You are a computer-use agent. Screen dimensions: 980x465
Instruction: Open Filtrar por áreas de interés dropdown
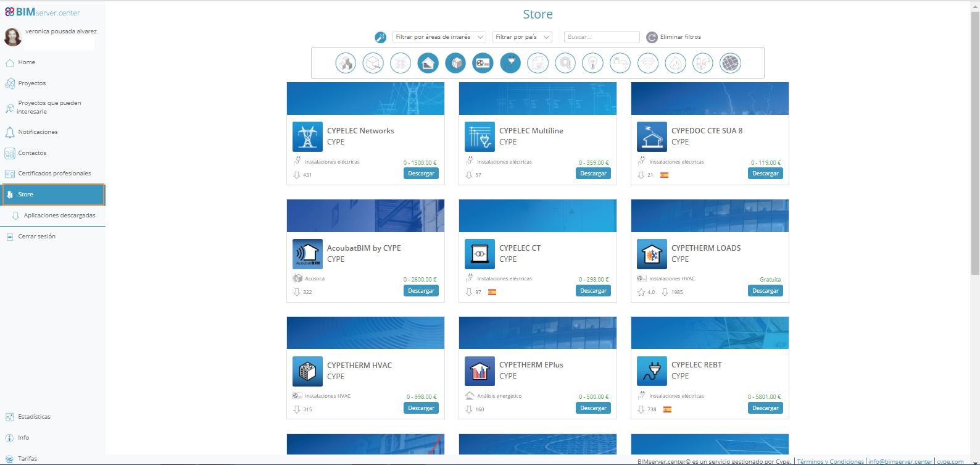click(x=439, y=37)
